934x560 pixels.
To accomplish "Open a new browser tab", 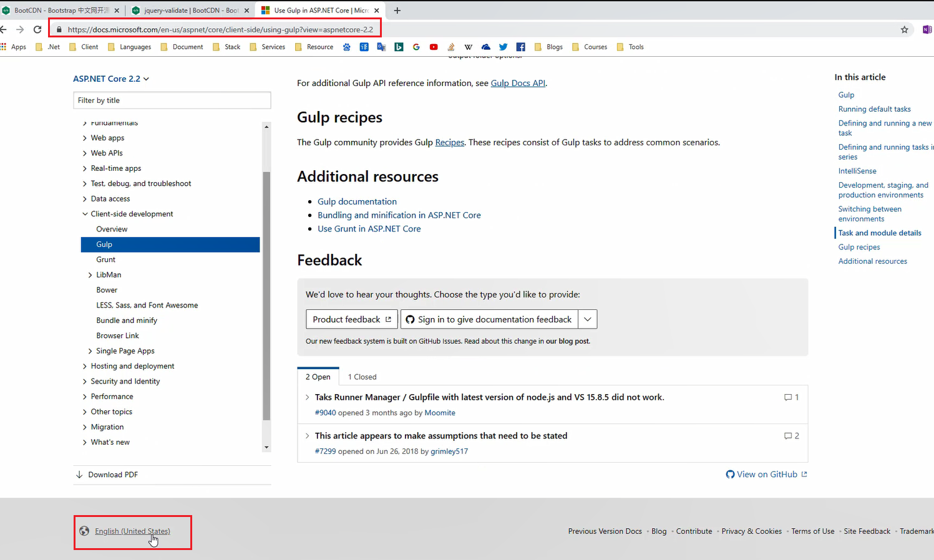I will pos(397,11).
